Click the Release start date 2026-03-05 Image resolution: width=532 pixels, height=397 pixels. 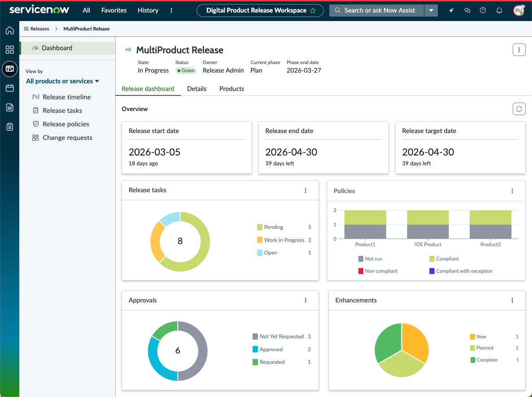coord(154,152)
